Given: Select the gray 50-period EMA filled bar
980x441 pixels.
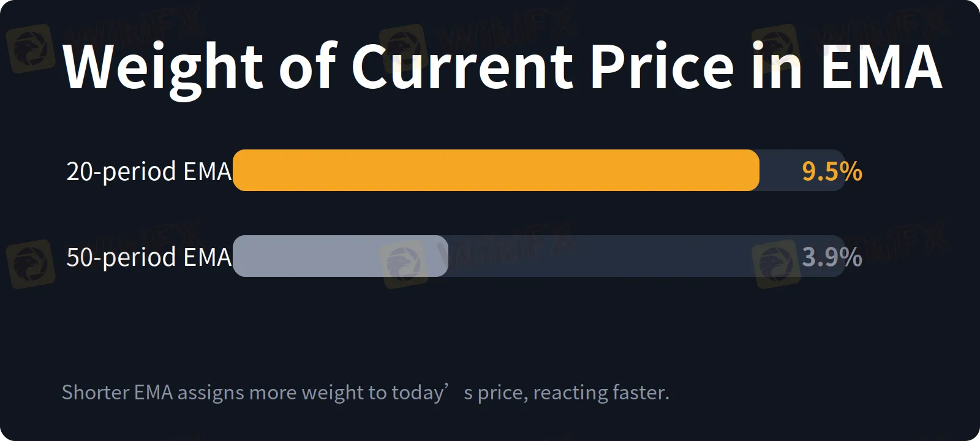Looking at the screenshot, I should [x=341, y=256].
